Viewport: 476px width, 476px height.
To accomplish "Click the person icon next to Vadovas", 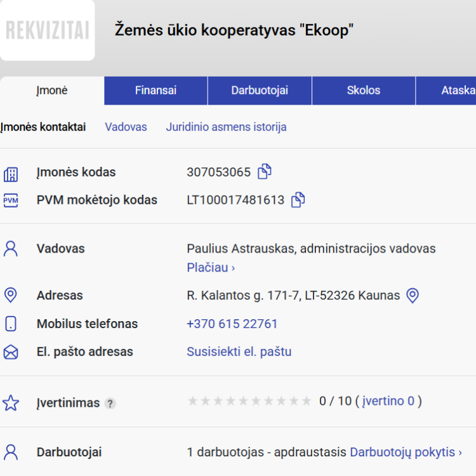I will pos(11,249).
